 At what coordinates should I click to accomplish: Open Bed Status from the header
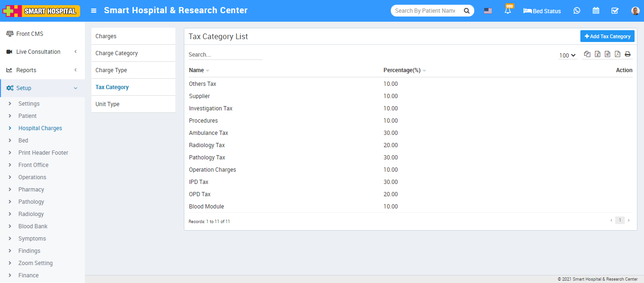pyautogui.click(x=542, y=11)
